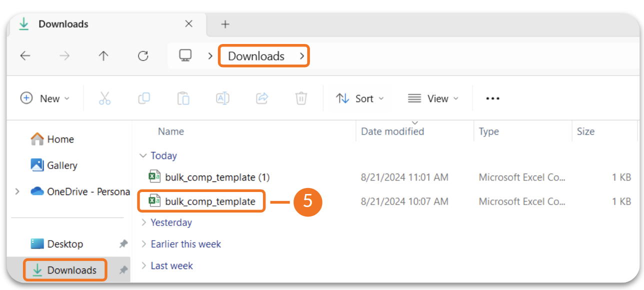Open a new tab with plus button

point(225,24)
